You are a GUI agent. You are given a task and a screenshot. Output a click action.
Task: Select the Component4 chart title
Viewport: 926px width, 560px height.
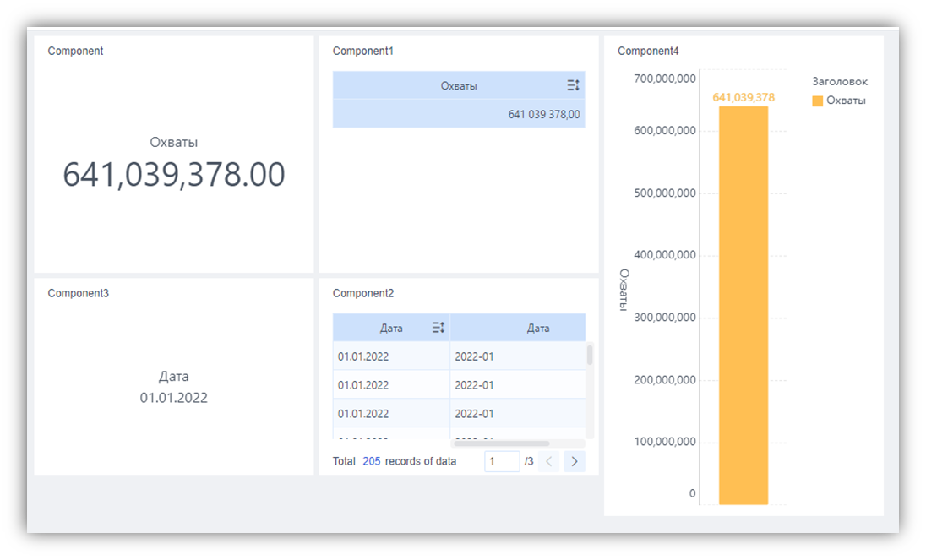[648, 52]
